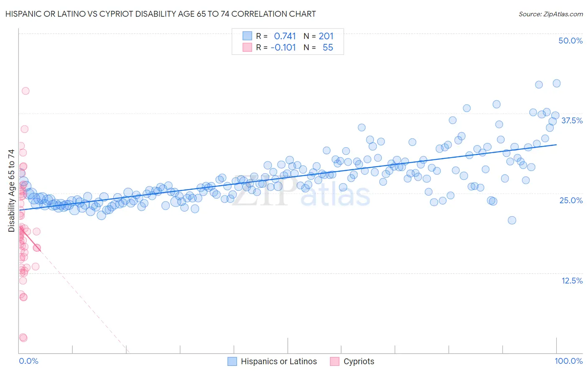Click the blue swatch beside R = 0.741
The image size is (588, 373).
(x=247, y=36)
